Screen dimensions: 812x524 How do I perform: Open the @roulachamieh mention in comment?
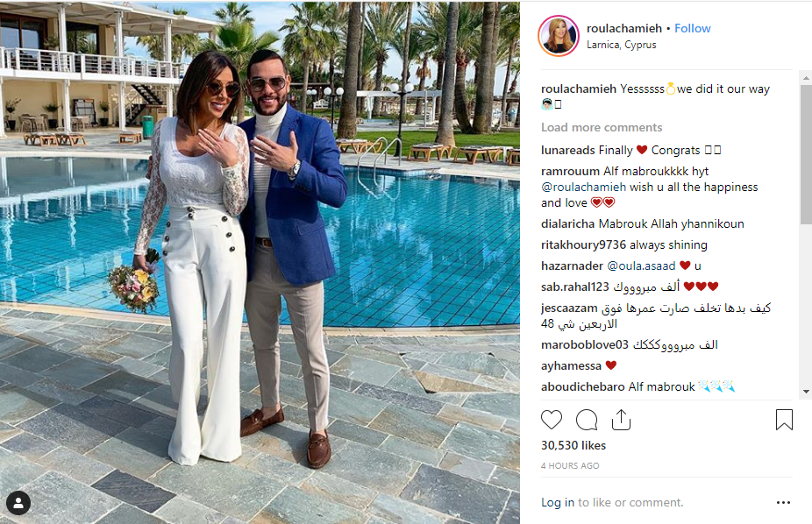click(584, 188)
